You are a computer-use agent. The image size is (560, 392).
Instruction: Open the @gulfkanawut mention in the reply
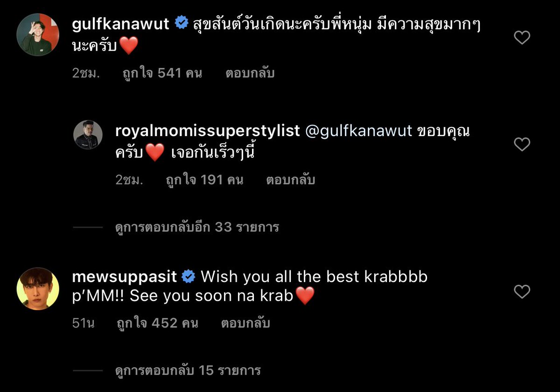click(358, 131)
